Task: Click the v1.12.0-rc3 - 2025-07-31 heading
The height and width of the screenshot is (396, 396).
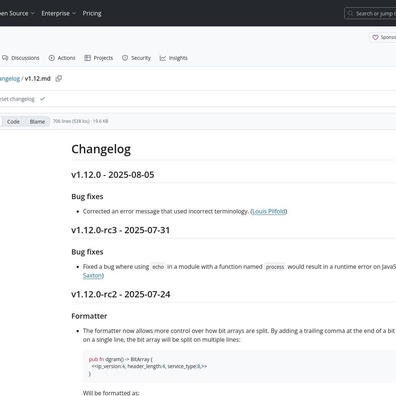Action: (x=121, y=230)
